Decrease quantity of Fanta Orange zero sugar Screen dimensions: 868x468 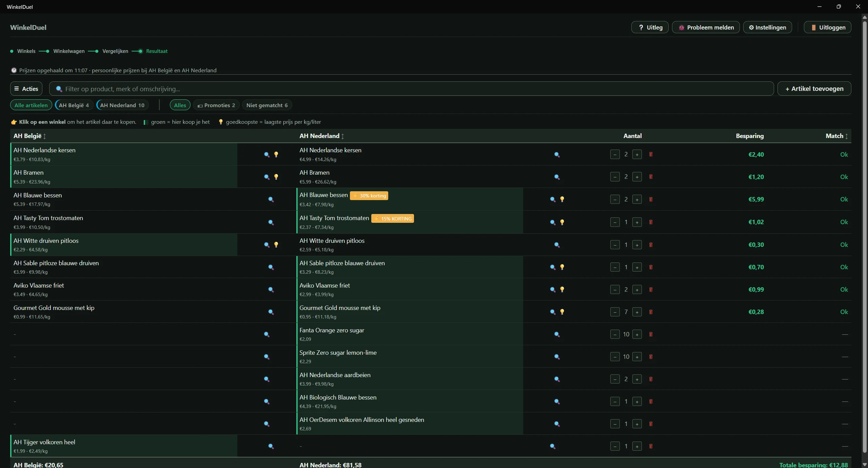(x=615, y=334)
